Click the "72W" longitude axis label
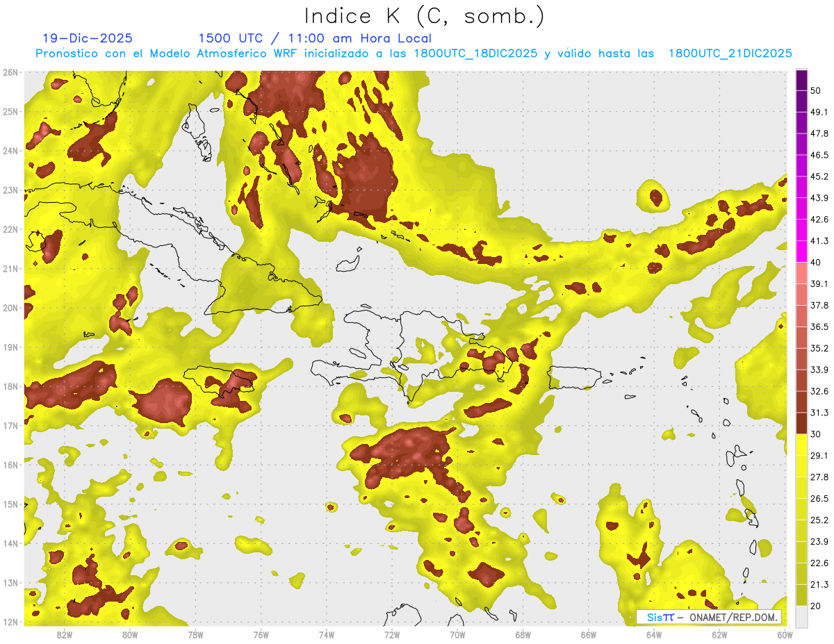 point(392,635)
